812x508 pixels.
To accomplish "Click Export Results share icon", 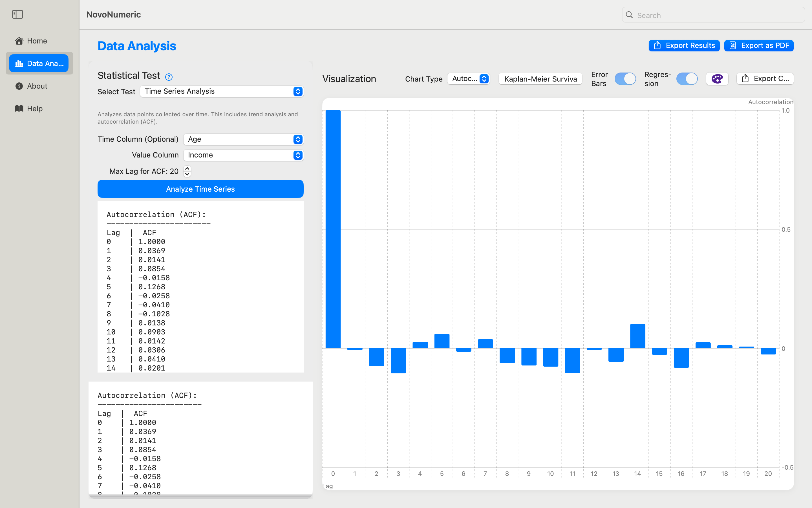I will click(657, 45).
